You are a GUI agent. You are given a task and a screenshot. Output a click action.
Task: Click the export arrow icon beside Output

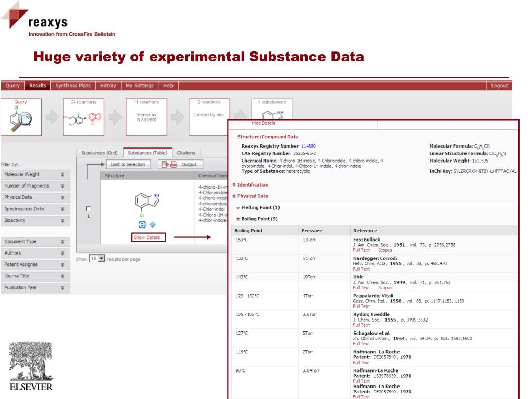tap(165, 164)
